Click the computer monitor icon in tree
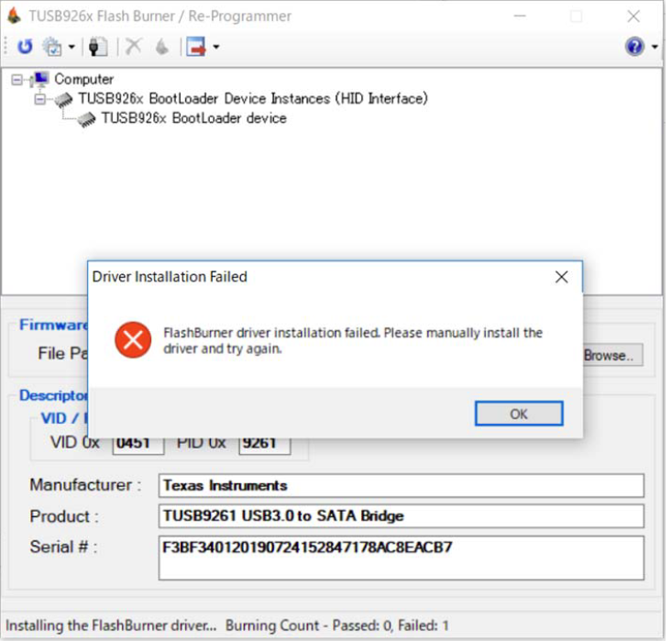 click(x=39, y=79)
